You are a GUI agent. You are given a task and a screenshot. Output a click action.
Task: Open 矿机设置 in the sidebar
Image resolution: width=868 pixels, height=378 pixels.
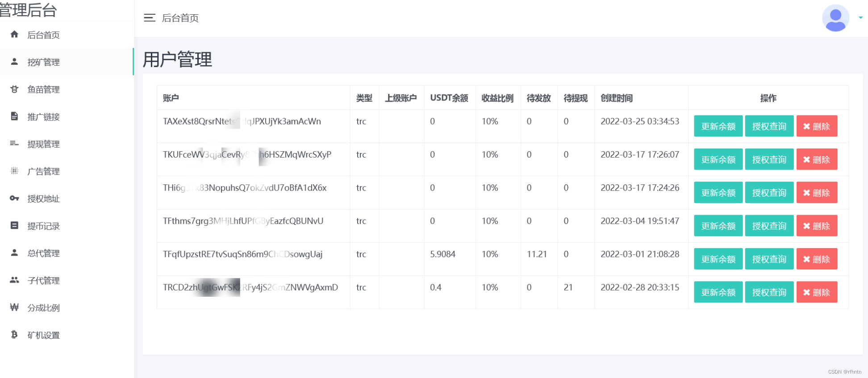pos(67,335)
